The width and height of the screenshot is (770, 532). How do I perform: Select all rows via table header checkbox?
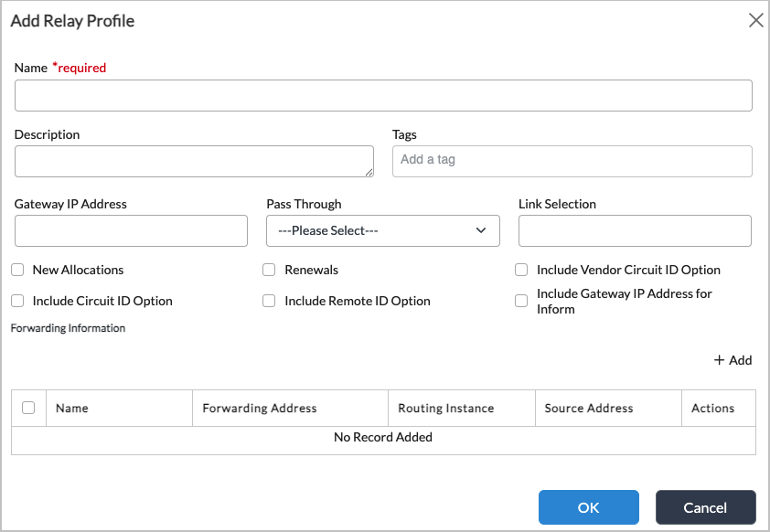pos(28,408)
